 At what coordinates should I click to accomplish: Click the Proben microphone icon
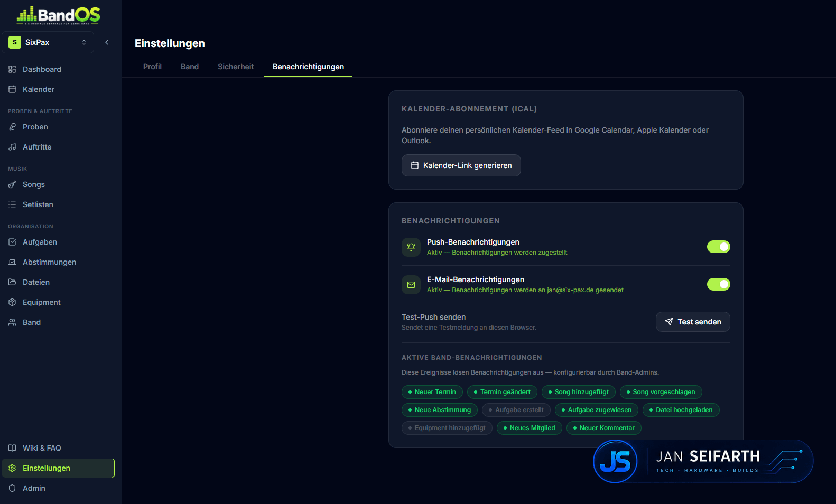tap(12, 127)
